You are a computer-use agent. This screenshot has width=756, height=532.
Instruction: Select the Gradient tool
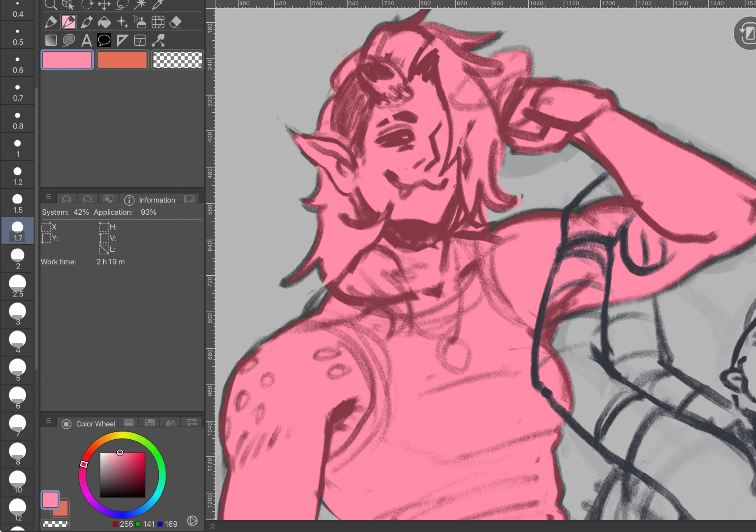(51, 40)
